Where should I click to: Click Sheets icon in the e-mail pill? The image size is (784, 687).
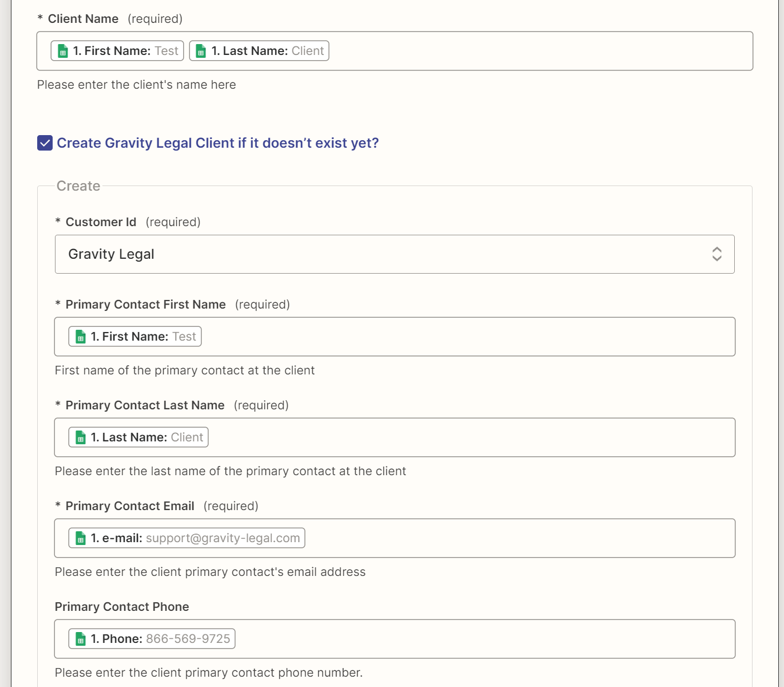coord(81,538)
